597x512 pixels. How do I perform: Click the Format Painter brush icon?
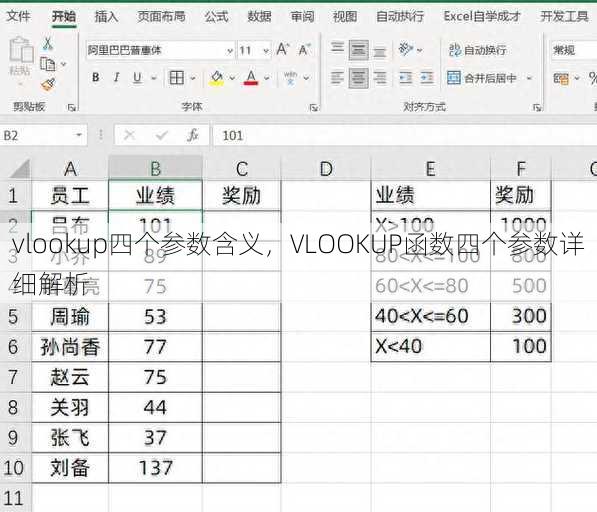[48, 85]
